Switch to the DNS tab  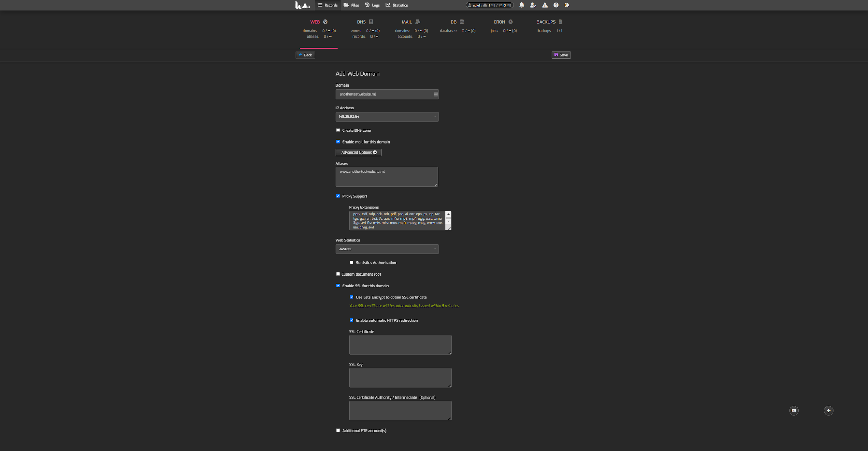365,22
